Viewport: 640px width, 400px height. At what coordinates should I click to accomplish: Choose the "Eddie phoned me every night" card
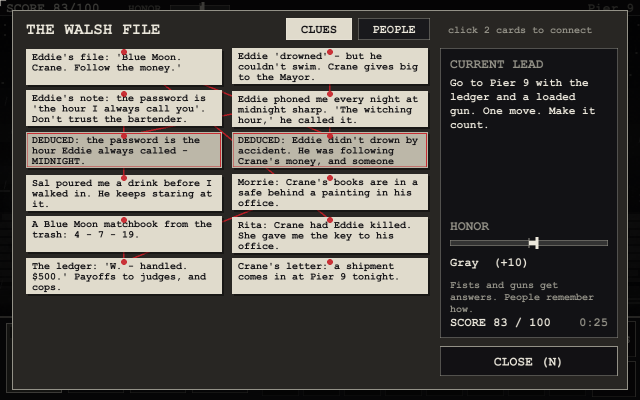(x=330, y=109)
